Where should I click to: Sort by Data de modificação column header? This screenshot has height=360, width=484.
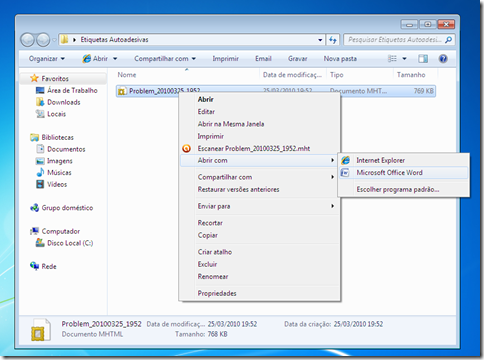click(x=293, y=75)
